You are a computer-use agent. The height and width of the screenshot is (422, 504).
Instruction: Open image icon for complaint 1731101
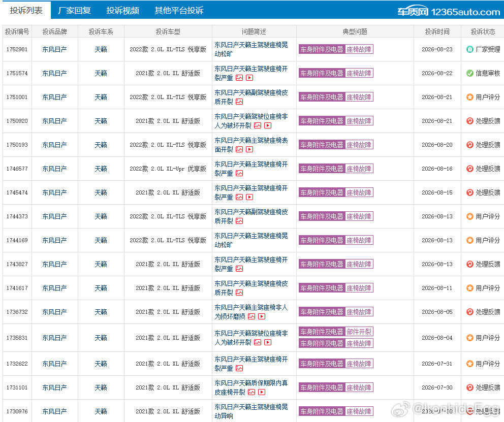(251, 392)
